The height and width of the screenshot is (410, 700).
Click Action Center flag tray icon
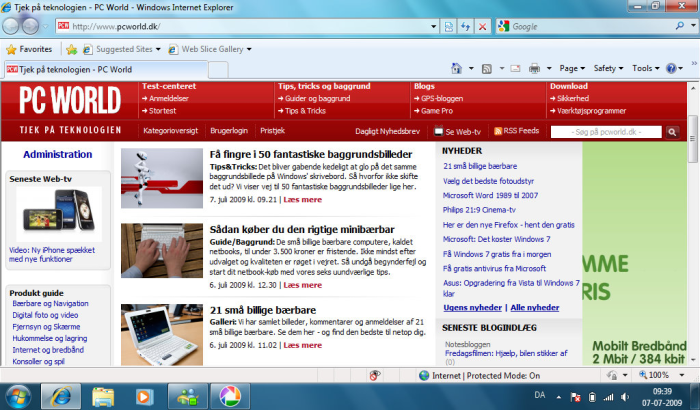576,397
